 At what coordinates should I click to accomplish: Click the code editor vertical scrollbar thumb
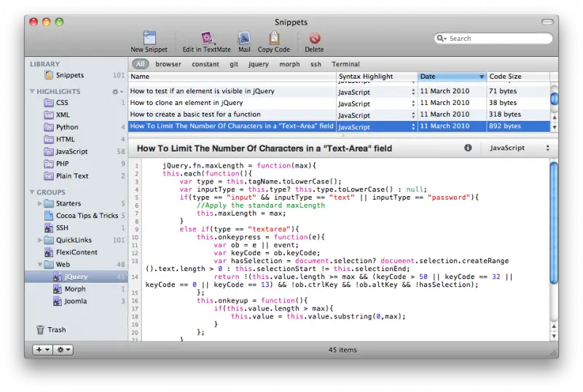554,222
